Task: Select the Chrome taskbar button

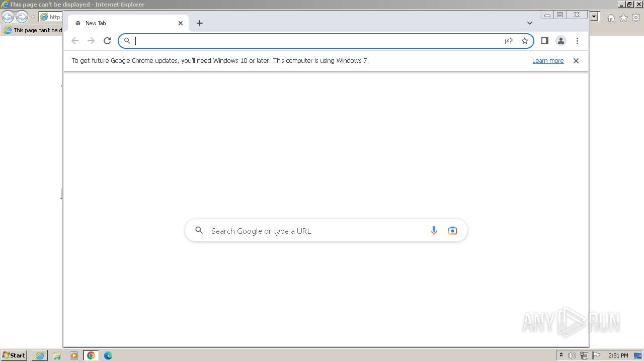Action: pyautogui.click(x=91, y=355)
